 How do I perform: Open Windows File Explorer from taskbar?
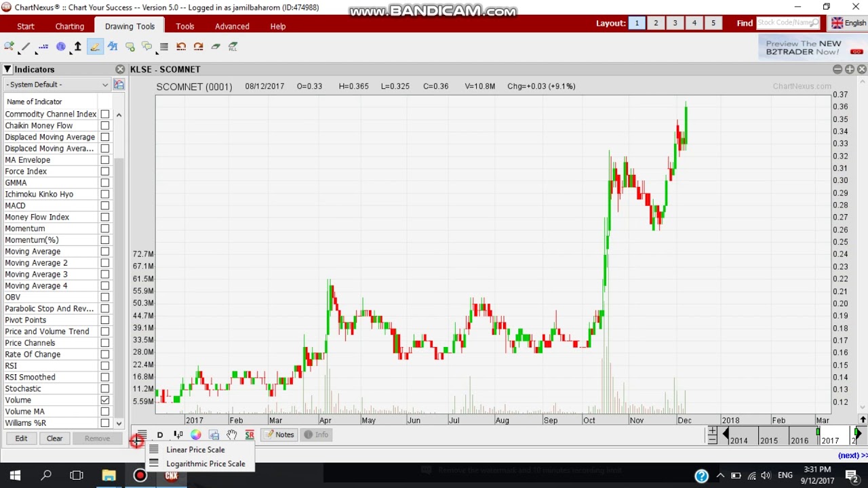tap(108, 475)
